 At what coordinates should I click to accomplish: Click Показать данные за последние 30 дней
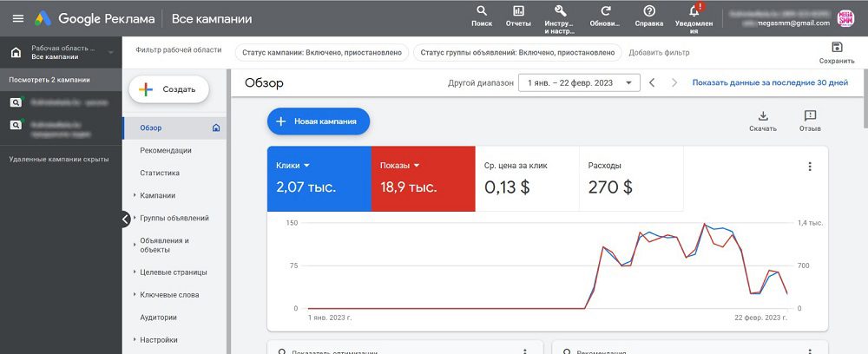770,83
